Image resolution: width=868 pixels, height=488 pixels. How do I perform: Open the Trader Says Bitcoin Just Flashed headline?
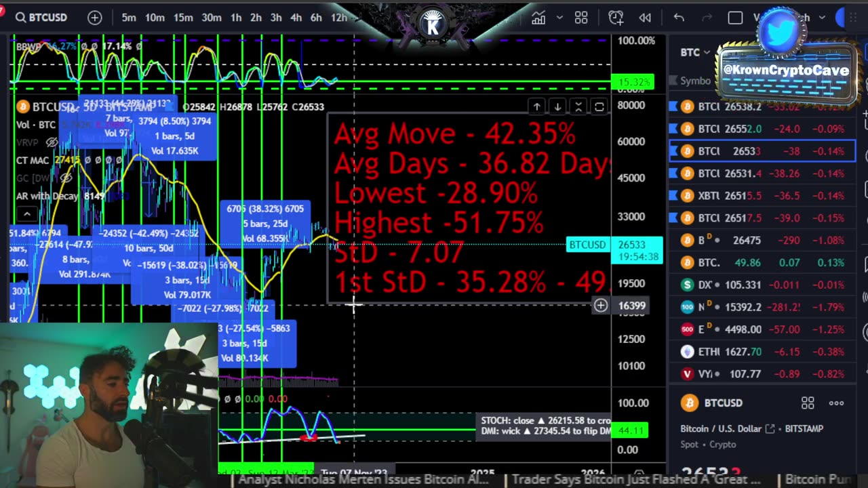coord(637,480)
